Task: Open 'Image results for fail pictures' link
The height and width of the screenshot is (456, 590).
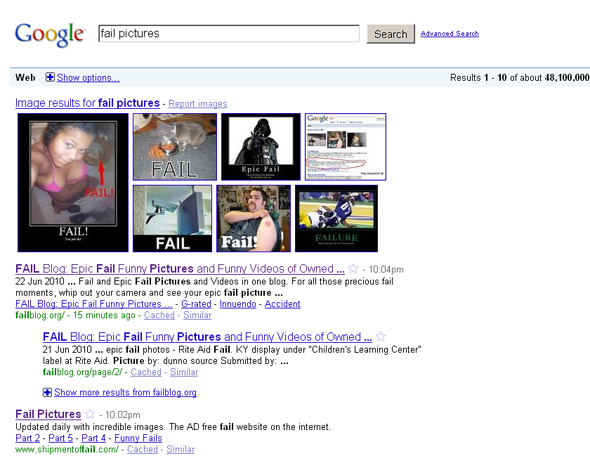Action: pos(87,103)
